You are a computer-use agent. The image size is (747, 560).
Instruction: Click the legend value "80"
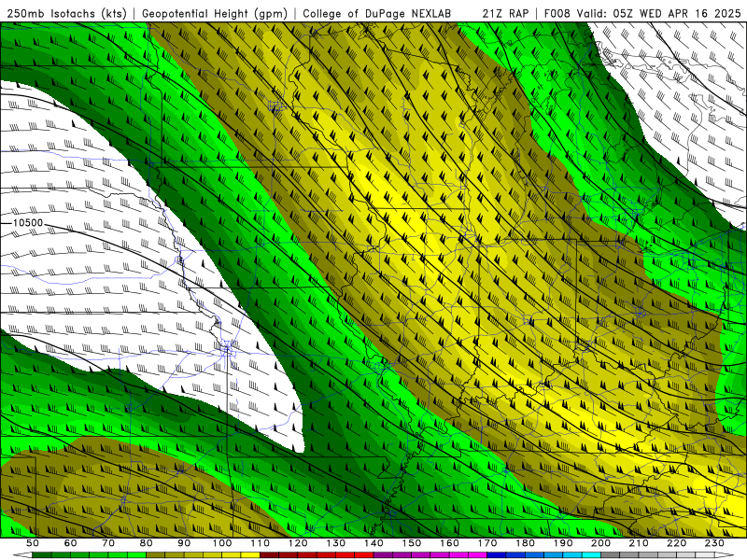pos(147,543)
